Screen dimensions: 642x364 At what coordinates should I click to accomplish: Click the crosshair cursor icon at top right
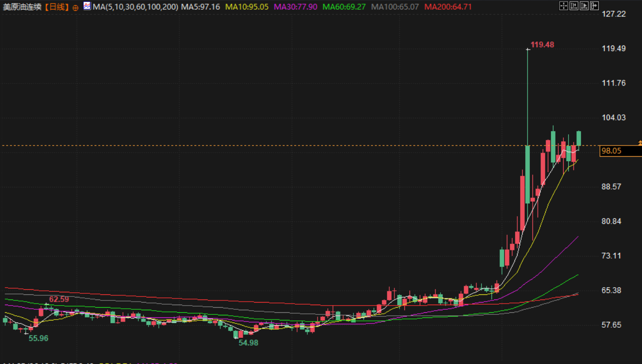pyautogui.click(x=564, y=6)
